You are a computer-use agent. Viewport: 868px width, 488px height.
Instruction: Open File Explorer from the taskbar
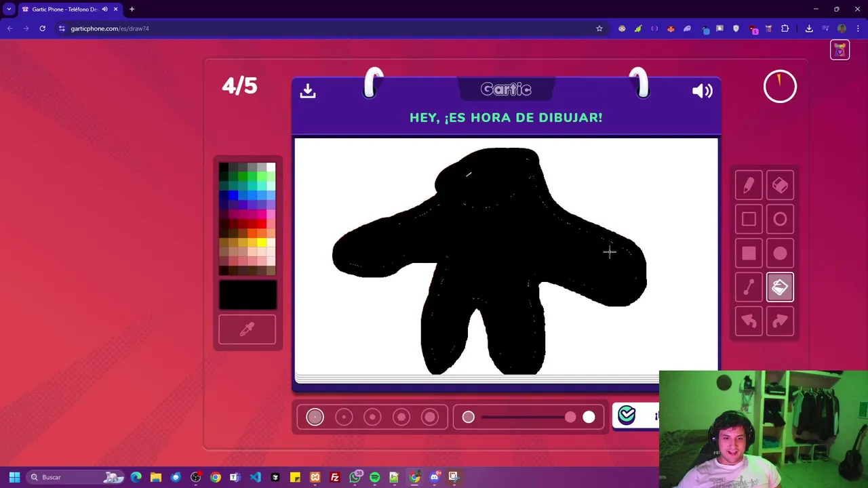click(x=156, y=477)
